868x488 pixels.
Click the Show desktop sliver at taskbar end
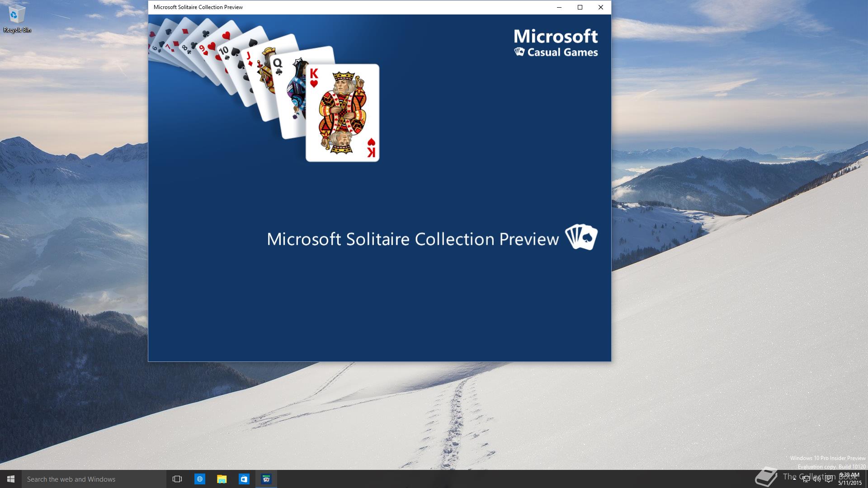[866, 479]
